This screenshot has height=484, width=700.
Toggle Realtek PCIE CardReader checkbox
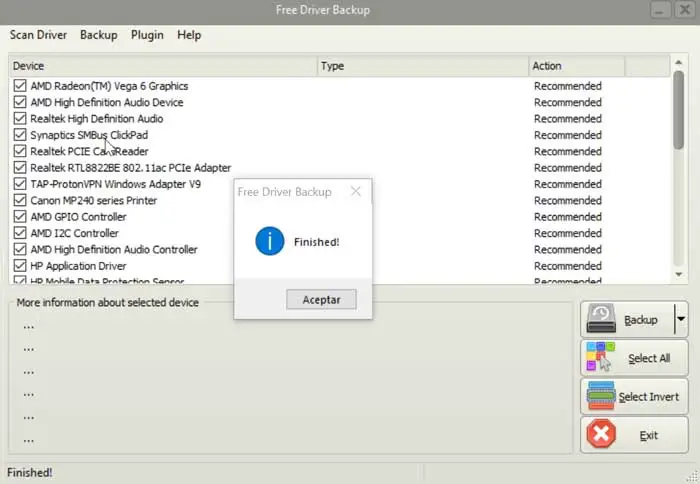point(20,151)
